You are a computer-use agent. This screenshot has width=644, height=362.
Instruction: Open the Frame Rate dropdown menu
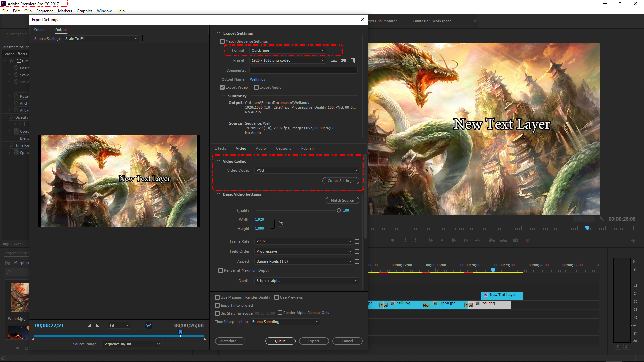point(303,241)
